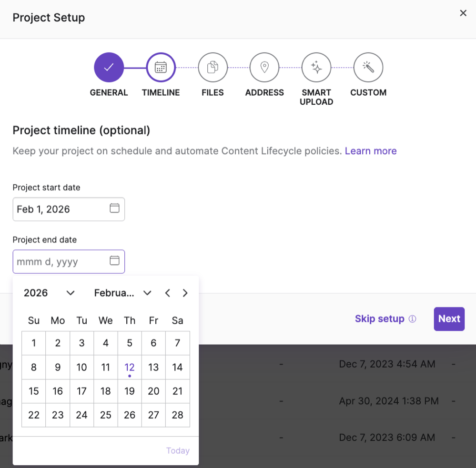Screen dimensions: 476x468
Task: Navigate to the previous month chevron
Action: (x=167, y=293)
